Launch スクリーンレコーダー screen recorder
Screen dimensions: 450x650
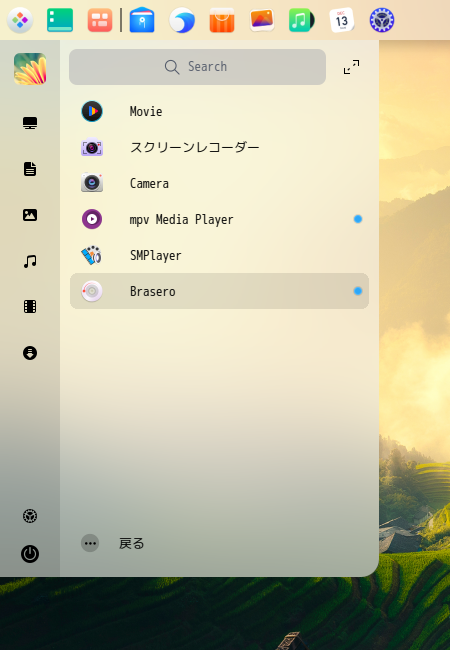click(x=219, y=147)
